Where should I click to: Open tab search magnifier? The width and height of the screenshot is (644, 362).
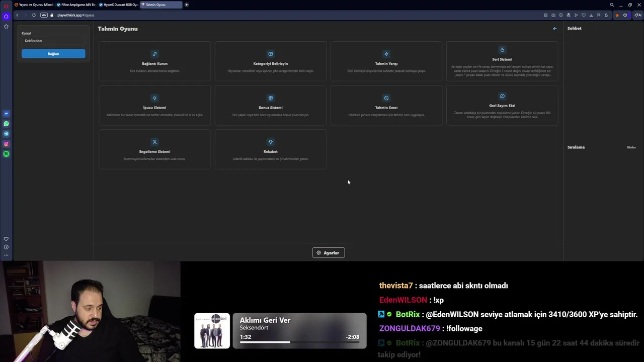click(x=612, y=5)
